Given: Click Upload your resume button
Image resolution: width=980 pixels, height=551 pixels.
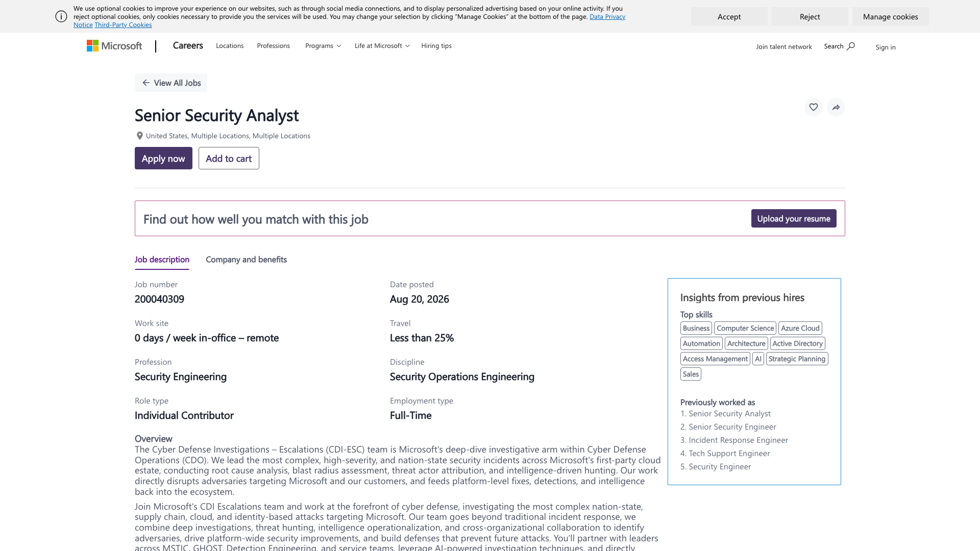Looking at the screenshot, I should click(794, 218).
